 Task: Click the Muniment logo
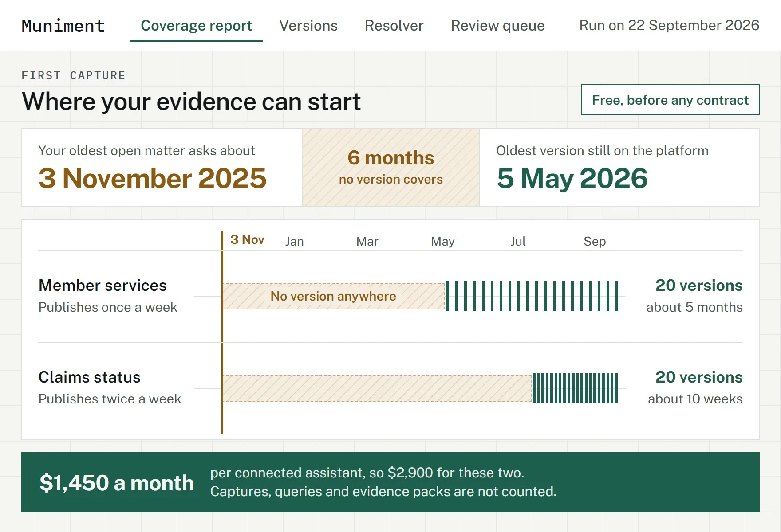(x=63, y=26)
